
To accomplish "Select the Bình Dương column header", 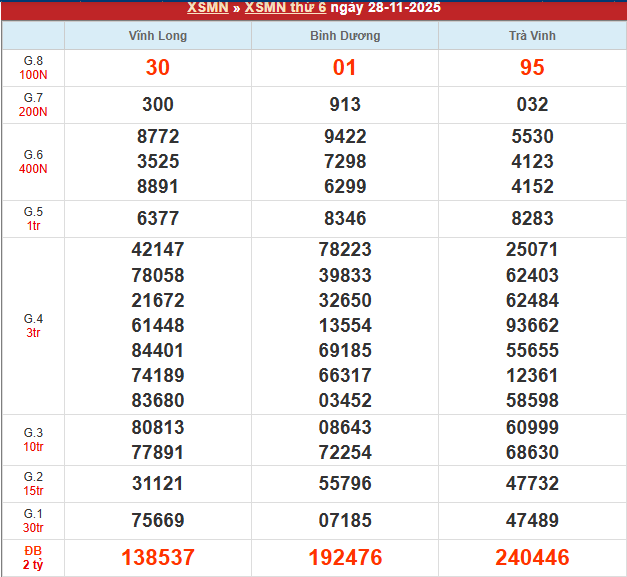I will (345, 36).
